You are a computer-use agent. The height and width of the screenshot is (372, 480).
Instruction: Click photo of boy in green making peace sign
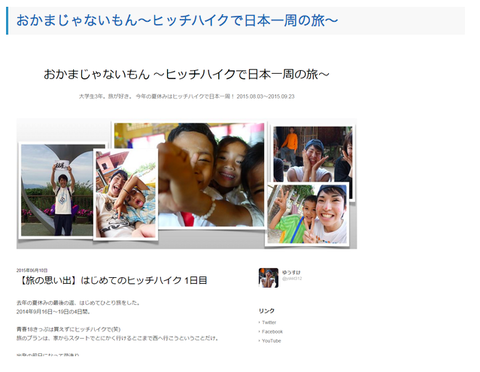[307, 214]
